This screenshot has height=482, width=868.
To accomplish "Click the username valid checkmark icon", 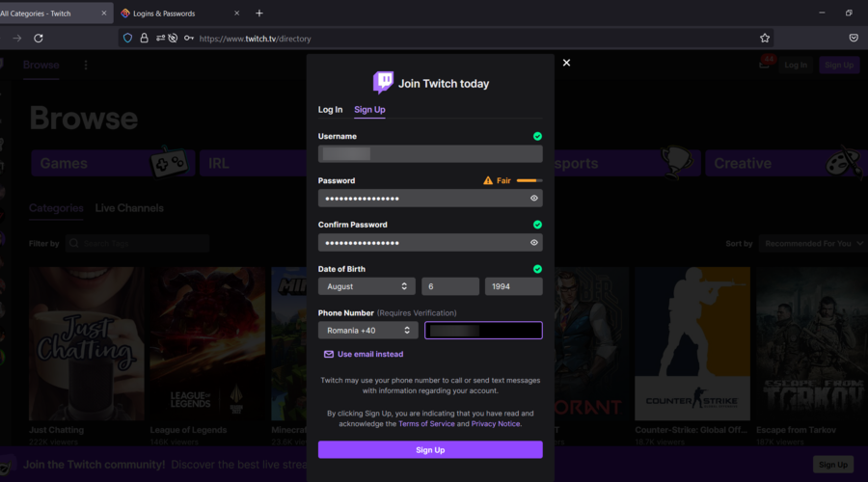I will click(x=537, y=136).
